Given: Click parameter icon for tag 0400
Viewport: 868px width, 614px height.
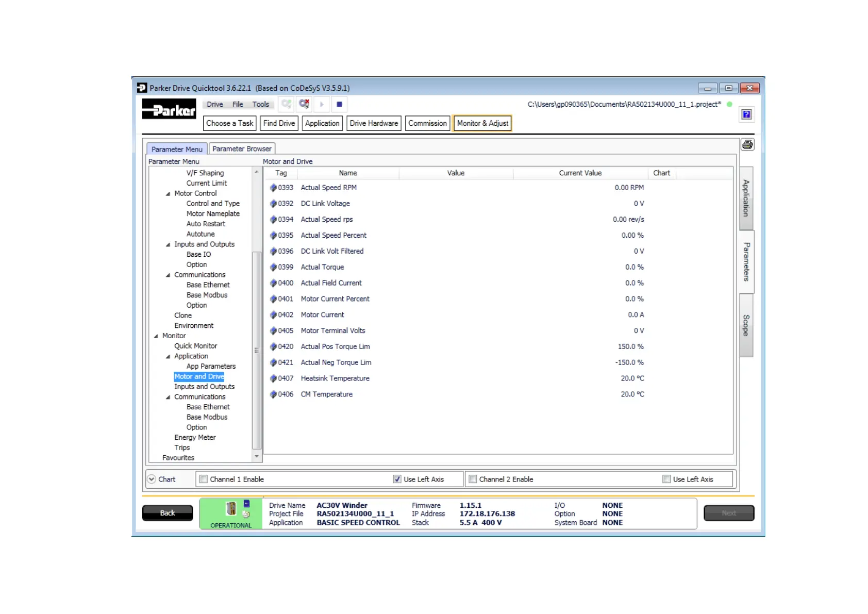Looking at the screenshot, I should pyautogui.click(x=273, y=283).
